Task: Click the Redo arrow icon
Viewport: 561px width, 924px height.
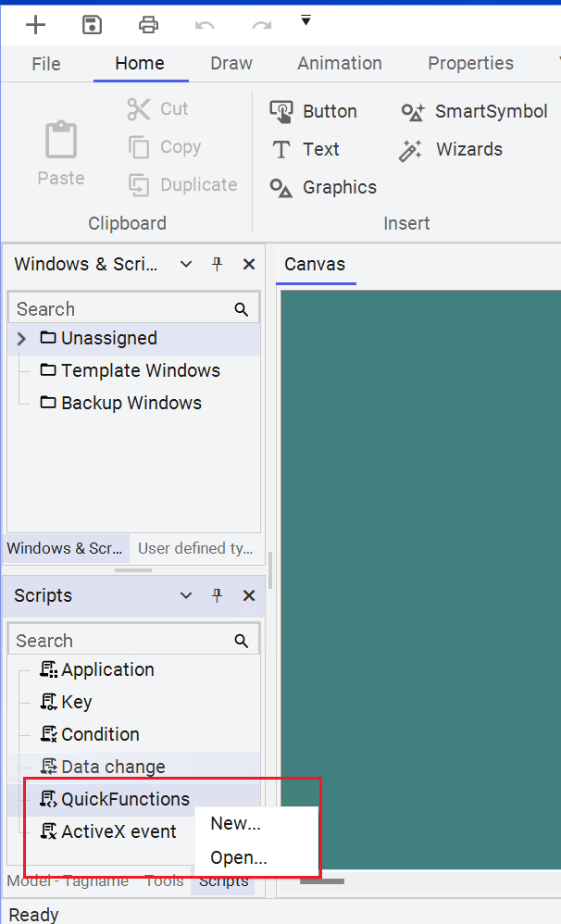Action: click(x=262, y=25)
